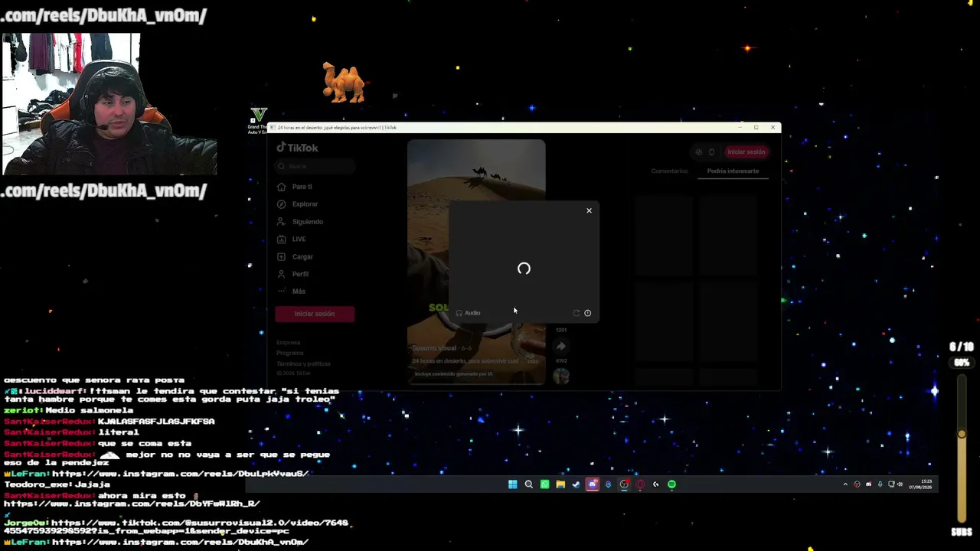Click the first loading video placeholder

(x=664, y=236)
